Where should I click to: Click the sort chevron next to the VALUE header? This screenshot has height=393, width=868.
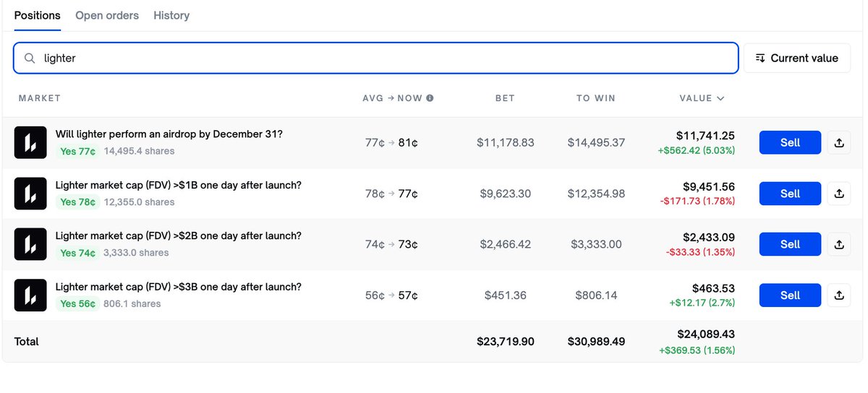pyautogui.click(x=720, y=98)
